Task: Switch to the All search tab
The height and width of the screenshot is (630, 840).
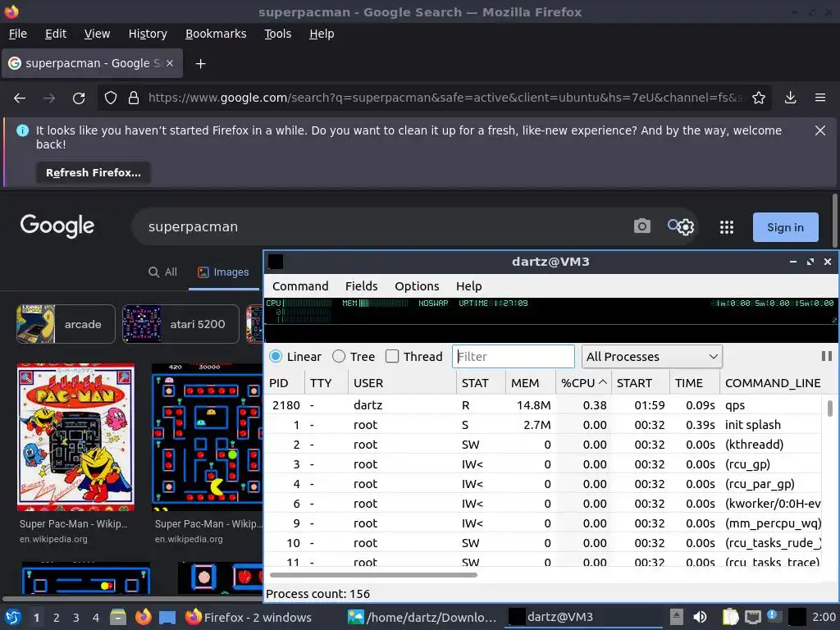Action: point(162,272)
